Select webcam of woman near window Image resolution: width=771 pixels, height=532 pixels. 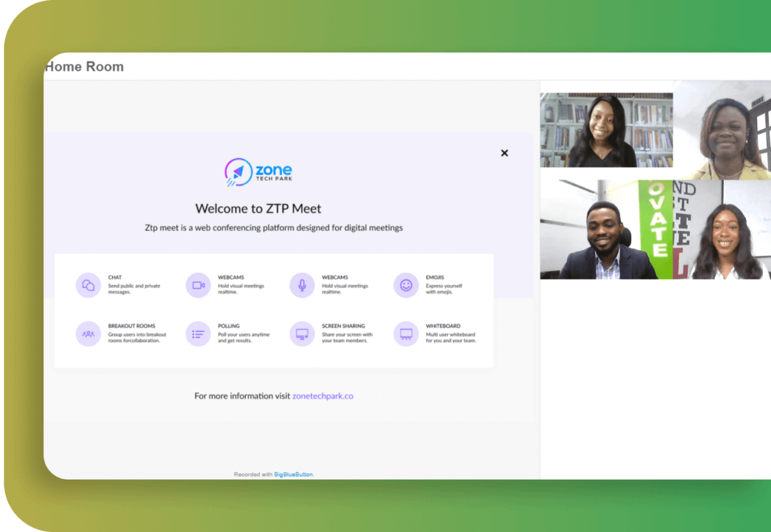click(722, 130)
